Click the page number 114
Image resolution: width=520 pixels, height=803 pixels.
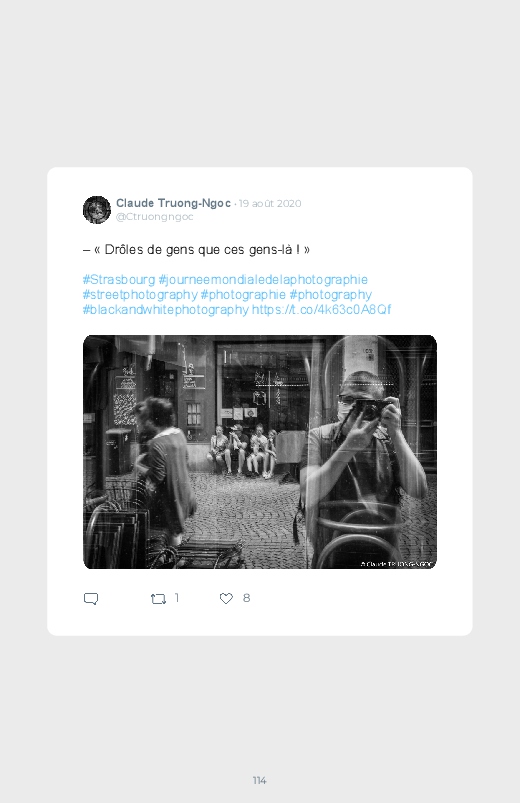(259, 780)
